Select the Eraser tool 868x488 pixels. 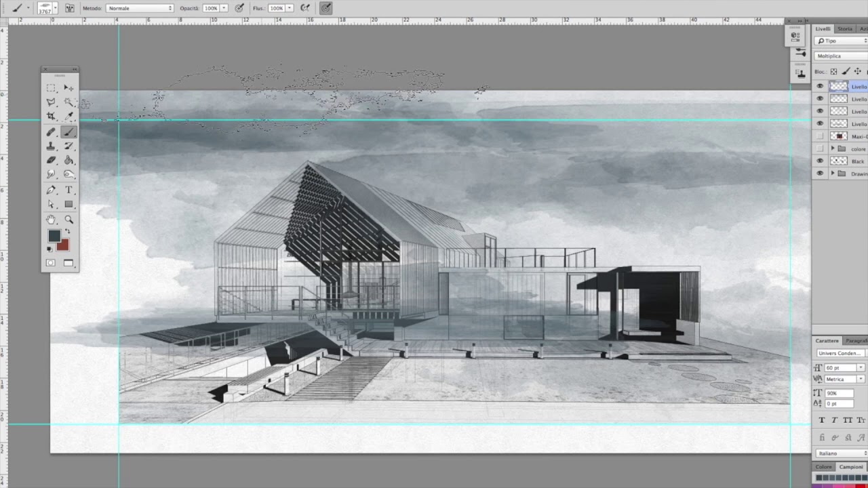51,160
